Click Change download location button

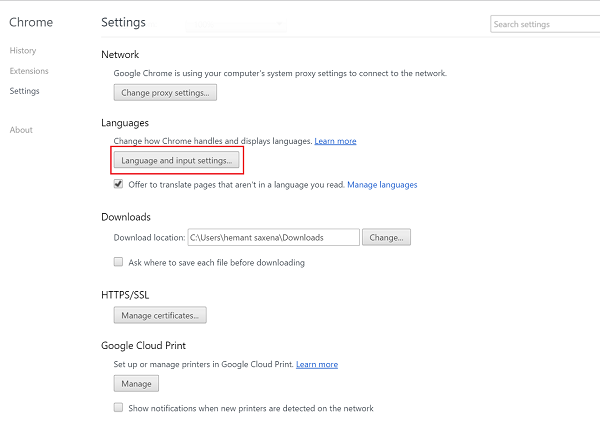386,237
